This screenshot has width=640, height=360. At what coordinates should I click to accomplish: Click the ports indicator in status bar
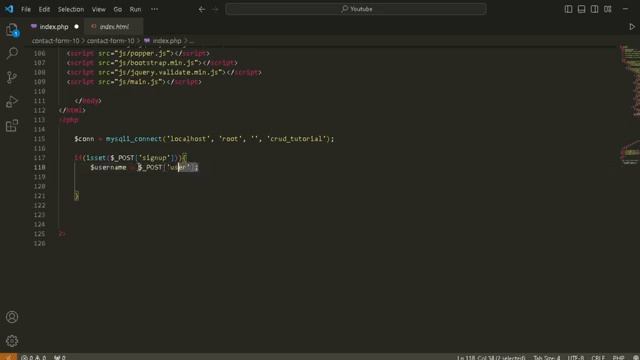pos(60,357)
